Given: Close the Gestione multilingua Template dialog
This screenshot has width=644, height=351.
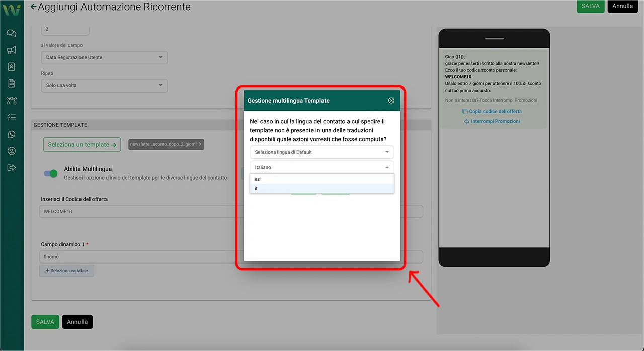Looking at the screenshot, I should 391,101.
